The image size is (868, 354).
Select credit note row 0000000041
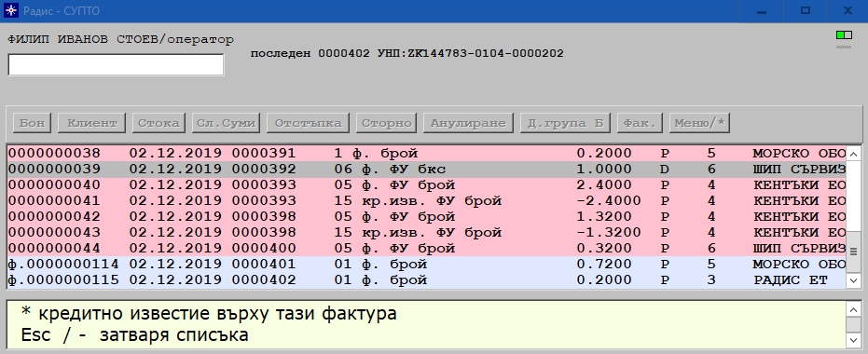[427, 201]
